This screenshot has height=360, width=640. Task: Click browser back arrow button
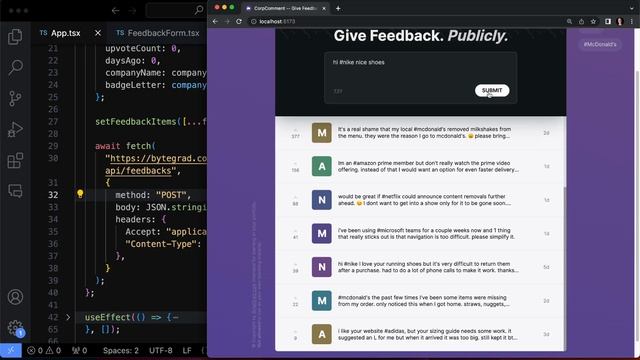tap(215, 21)
